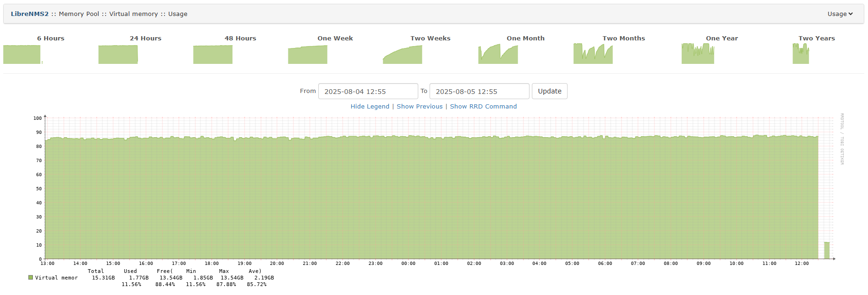Click the small bar at graph's right end
Image resolution: width=868 pixels, height=295 pixels.
tap(827, 250)
